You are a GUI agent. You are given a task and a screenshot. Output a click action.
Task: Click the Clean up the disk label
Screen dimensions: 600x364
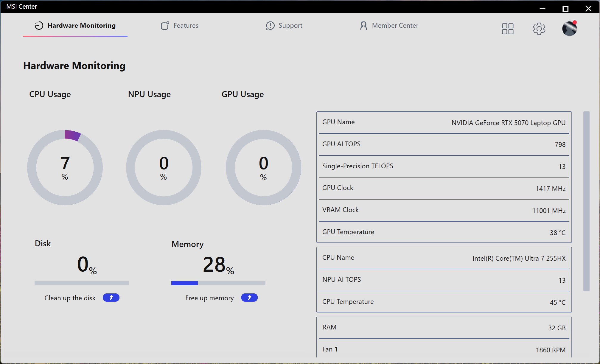70,298
